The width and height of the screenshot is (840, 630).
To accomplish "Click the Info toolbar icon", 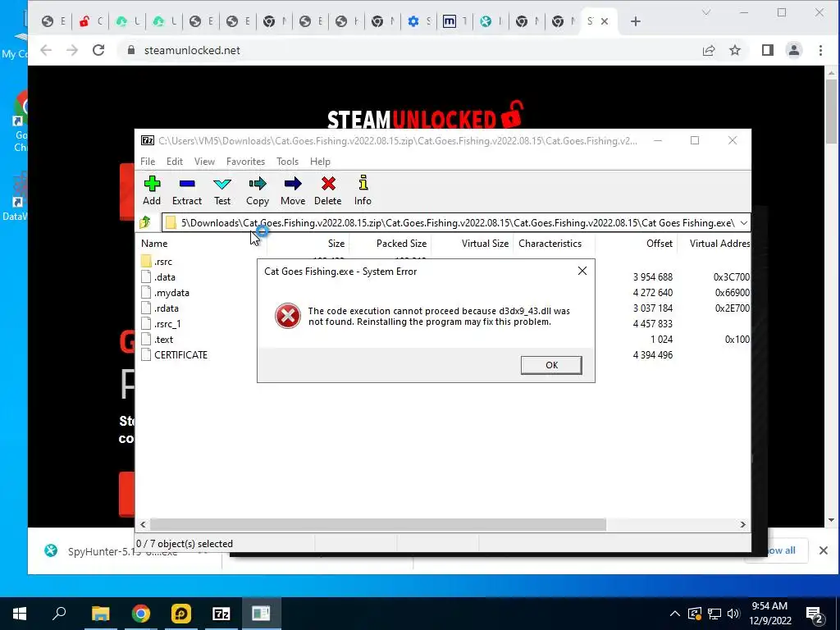I will 363,190.
